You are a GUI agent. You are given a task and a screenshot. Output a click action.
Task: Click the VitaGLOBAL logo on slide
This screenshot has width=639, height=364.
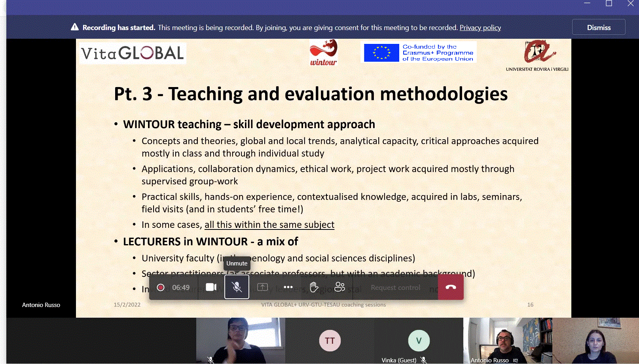click(133, 53)
